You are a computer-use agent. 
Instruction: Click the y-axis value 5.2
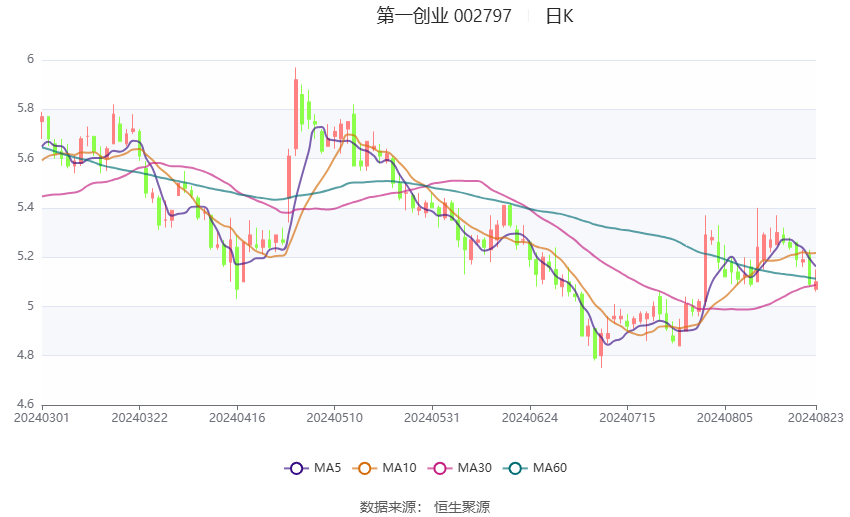point(25,256)
